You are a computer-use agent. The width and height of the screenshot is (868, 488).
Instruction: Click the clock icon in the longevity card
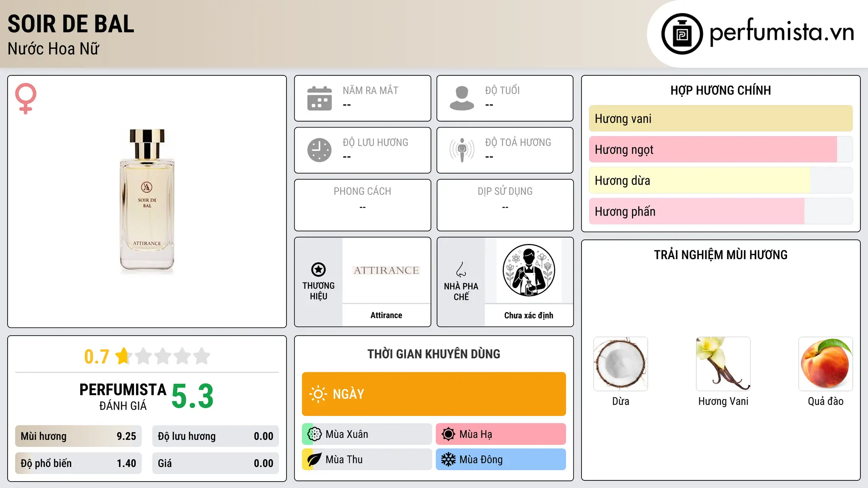pos(320,150)
